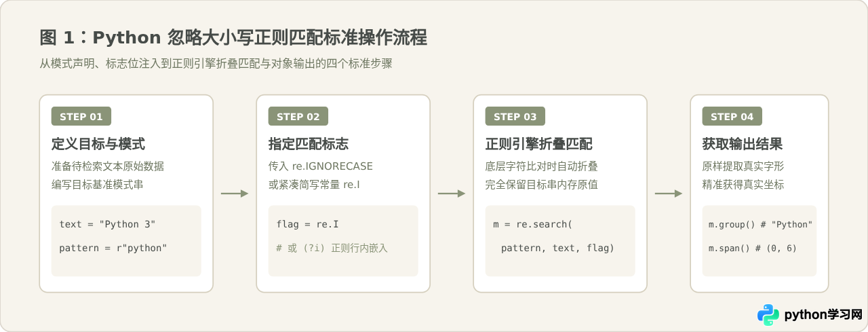The width and height of the screenshot is (868, 332).
Task: Click the heading "指定匹配标志"
Action: [309, 145]
